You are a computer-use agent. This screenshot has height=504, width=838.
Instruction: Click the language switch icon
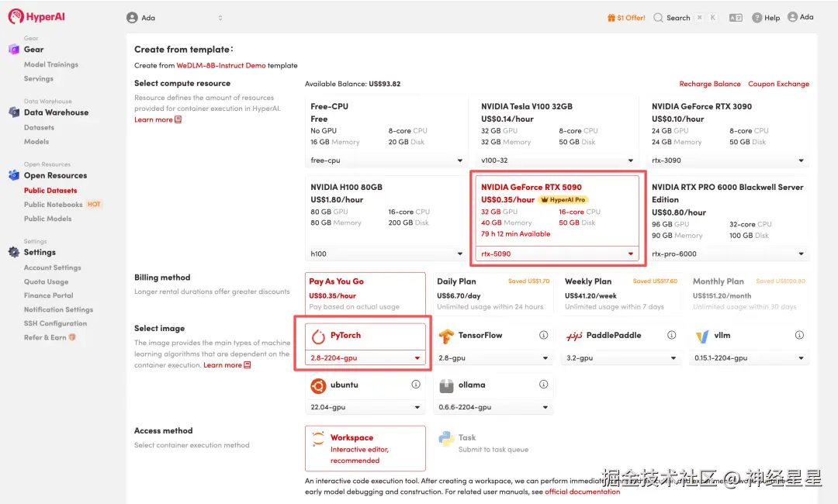tap(736, 18)
